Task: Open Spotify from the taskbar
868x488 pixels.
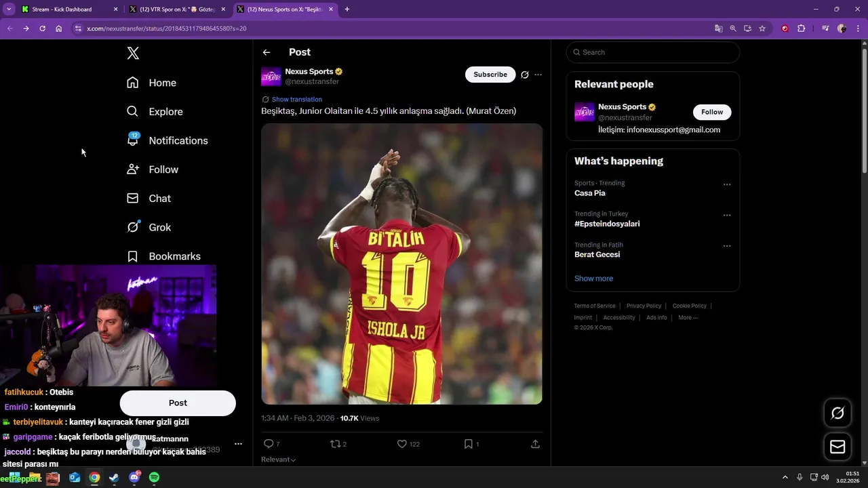Action: tap(154, 478)
